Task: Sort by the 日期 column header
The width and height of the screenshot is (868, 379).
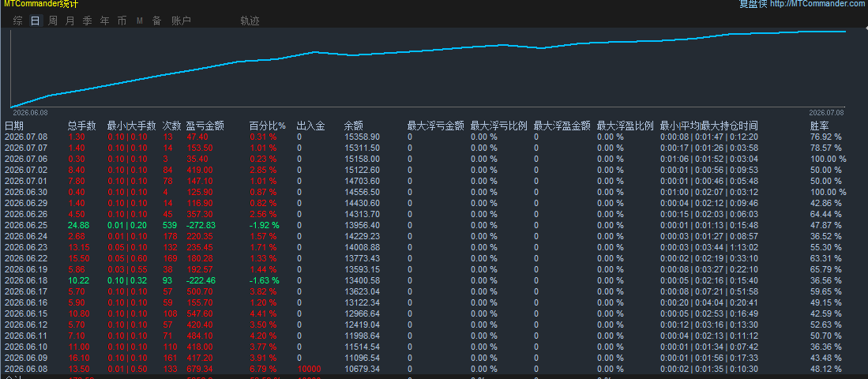Action: pyautogui.click(x=14, y=126)
